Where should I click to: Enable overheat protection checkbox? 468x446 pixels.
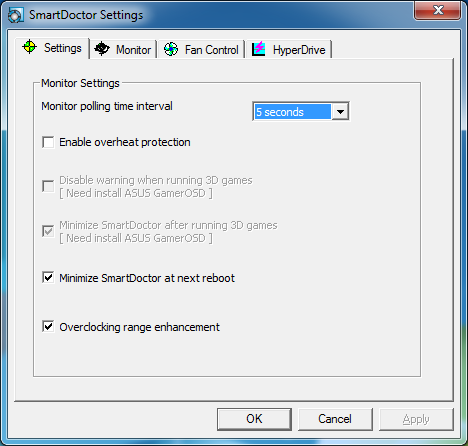click(x=48, y=142)
